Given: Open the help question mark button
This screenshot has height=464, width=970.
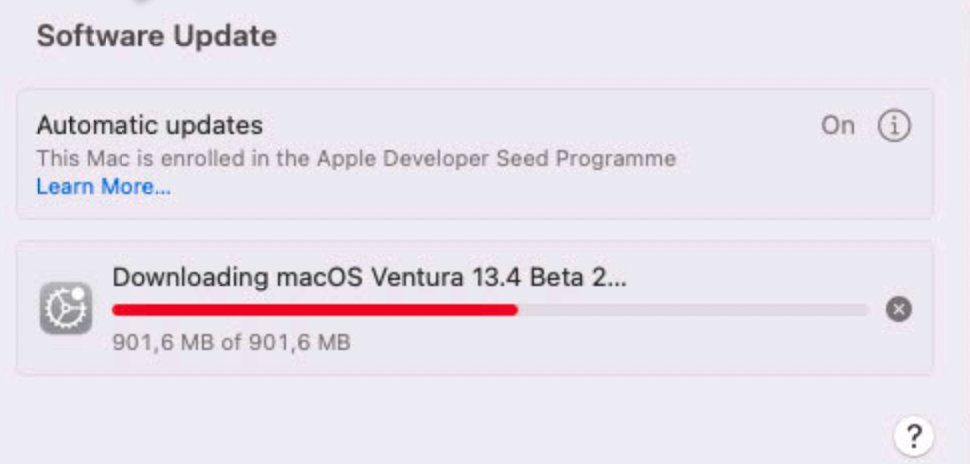Looking at the screenshot, I should coord(912,435).
